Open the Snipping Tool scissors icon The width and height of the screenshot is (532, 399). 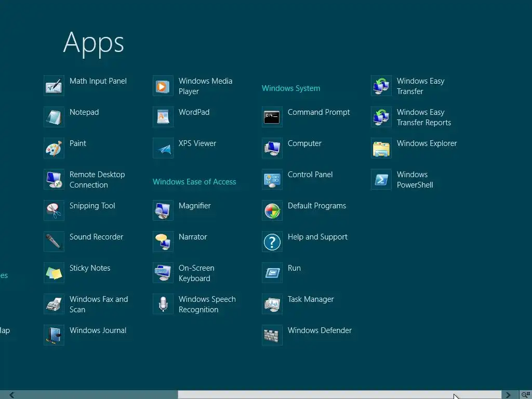pos(54,211)
